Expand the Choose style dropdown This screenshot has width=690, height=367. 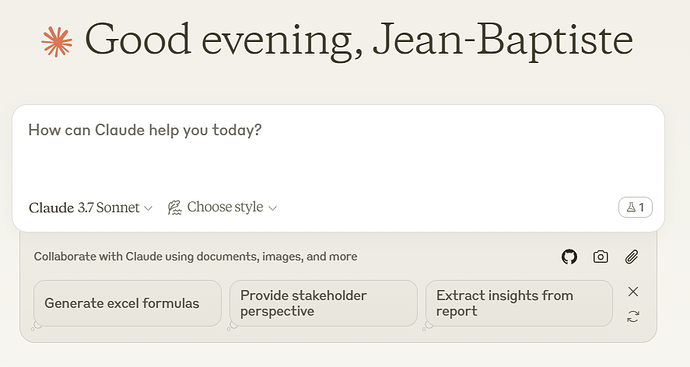click(x=222, y=207)
